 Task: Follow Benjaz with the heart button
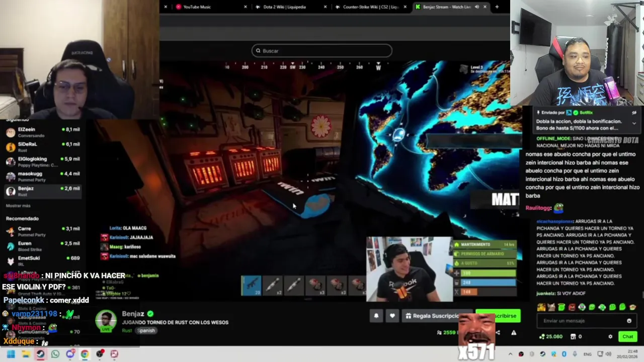point(392,316)
